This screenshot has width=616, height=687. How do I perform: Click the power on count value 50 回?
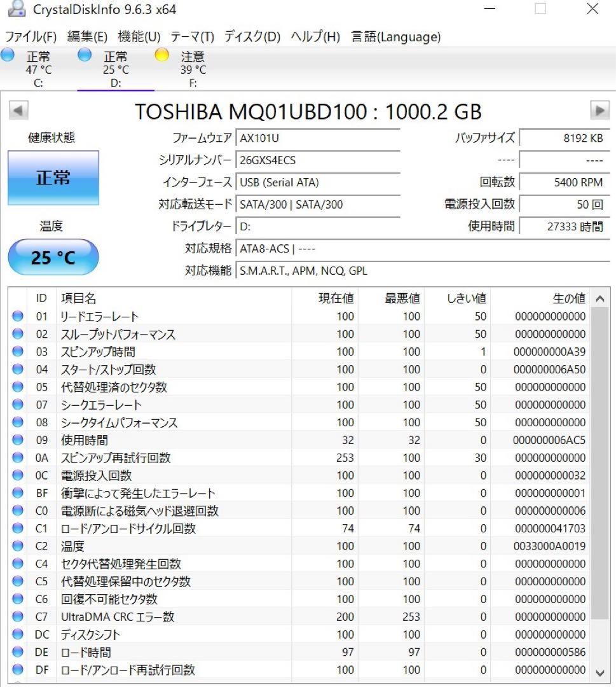pos(565,204)
